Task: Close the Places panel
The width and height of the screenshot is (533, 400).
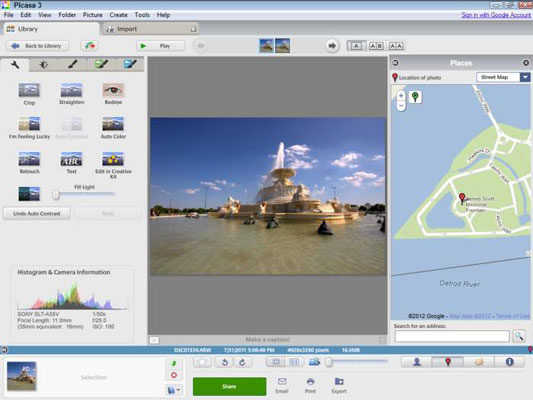Action: (526, 63)
